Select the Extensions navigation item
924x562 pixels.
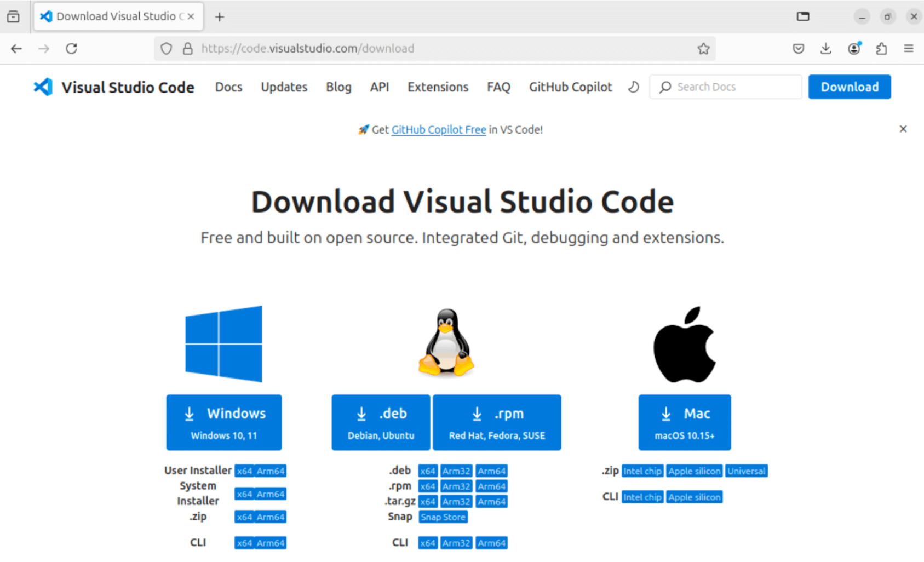[438, 87]
